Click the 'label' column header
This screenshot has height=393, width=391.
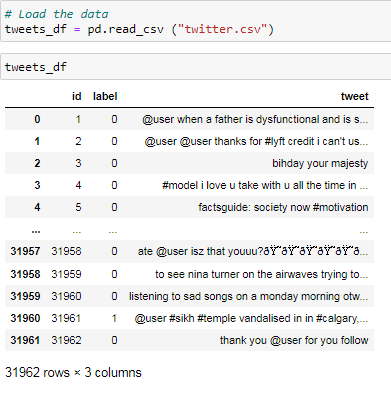pyautogui.click(x=105, y=96)
